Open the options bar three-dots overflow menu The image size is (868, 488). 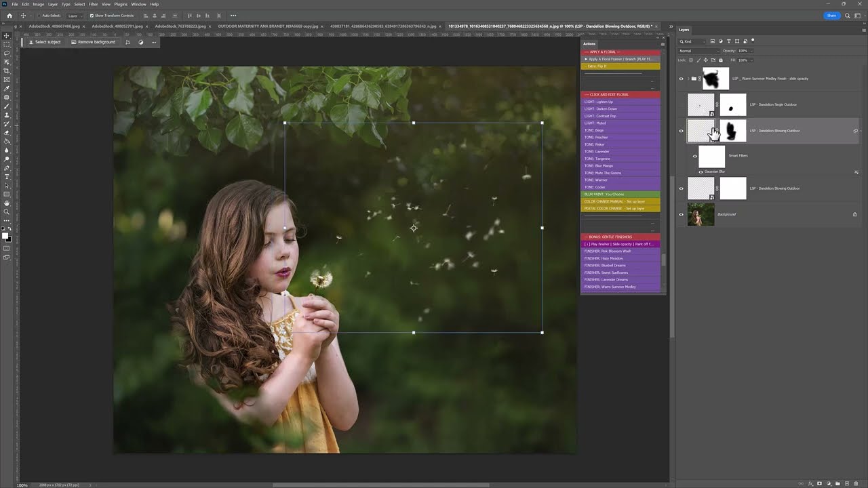pyautogui.click(x=233, y=16)
